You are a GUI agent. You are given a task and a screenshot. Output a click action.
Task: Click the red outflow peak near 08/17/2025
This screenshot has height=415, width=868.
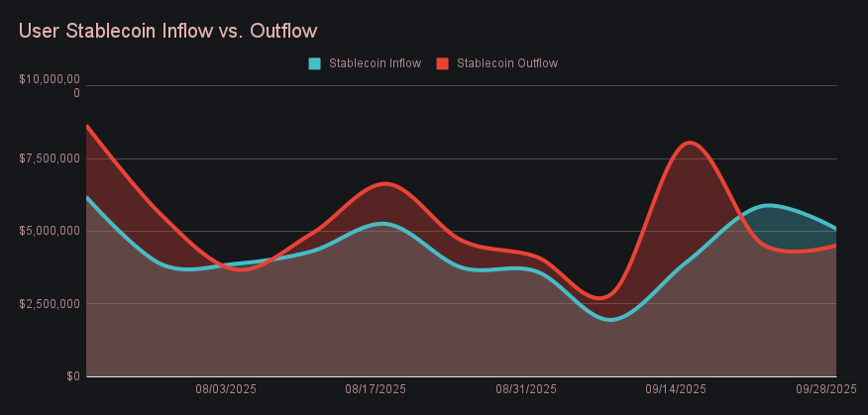(385, 183)
